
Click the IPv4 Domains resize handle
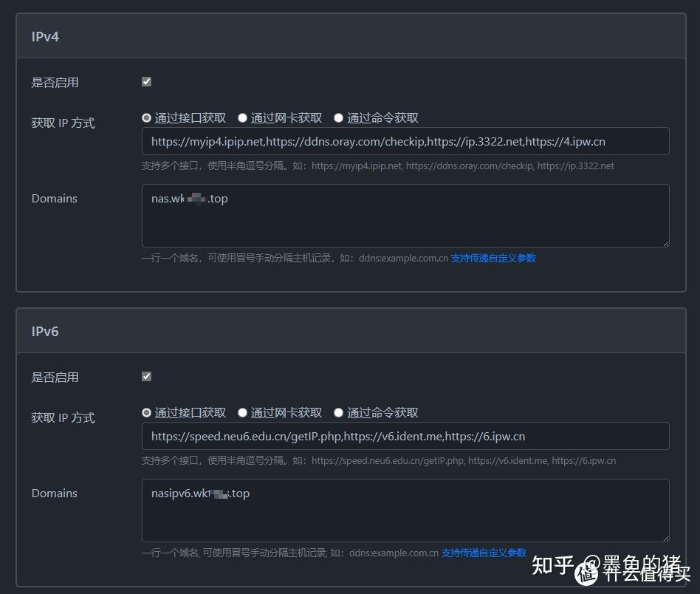click(x=665, y=243)
